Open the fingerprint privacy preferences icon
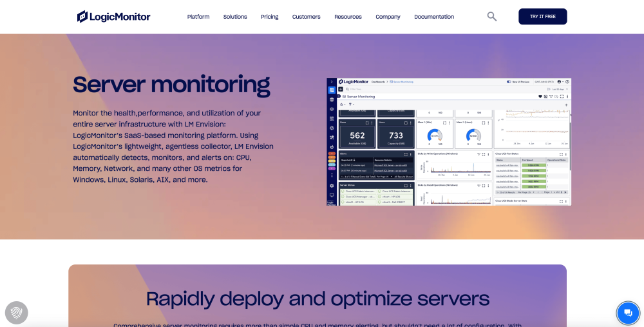The width and height of the screenshot is (644, 327). (x=17, y=313)
